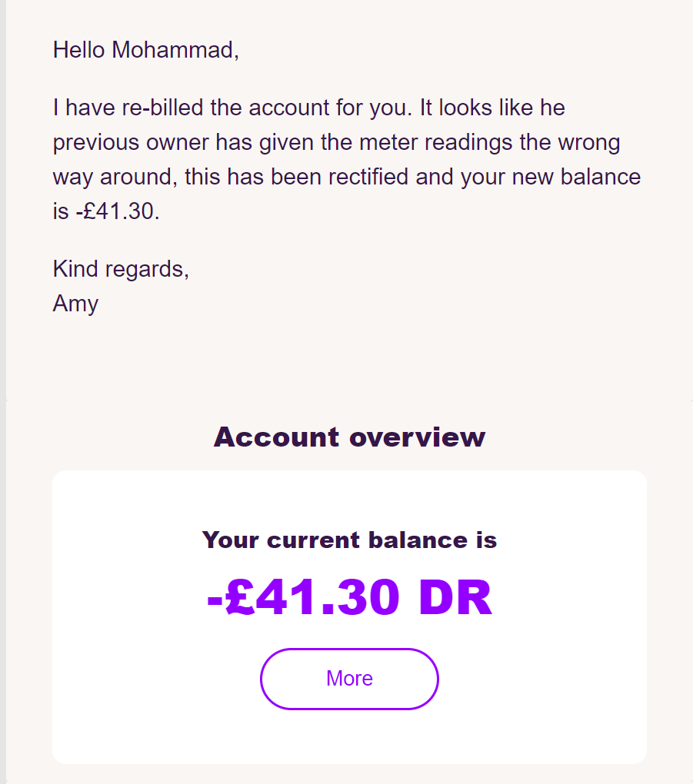Click the 'Kind regards,' sign-off line
The width and height of the screenshot is (693, 784).
pos(121,269)
